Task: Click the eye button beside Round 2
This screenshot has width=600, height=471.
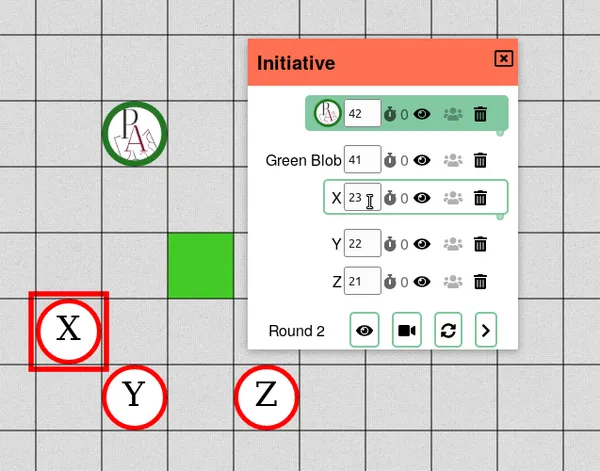Action: point(364,330)
